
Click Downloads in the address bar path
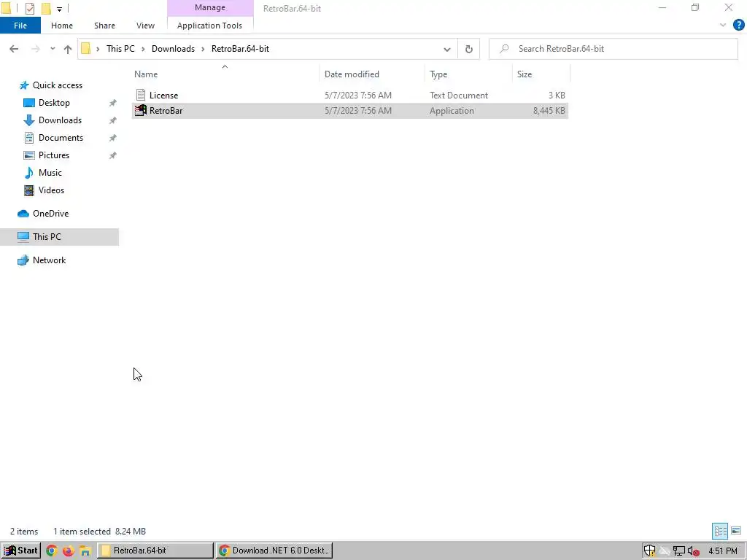[x=173, y=49]
